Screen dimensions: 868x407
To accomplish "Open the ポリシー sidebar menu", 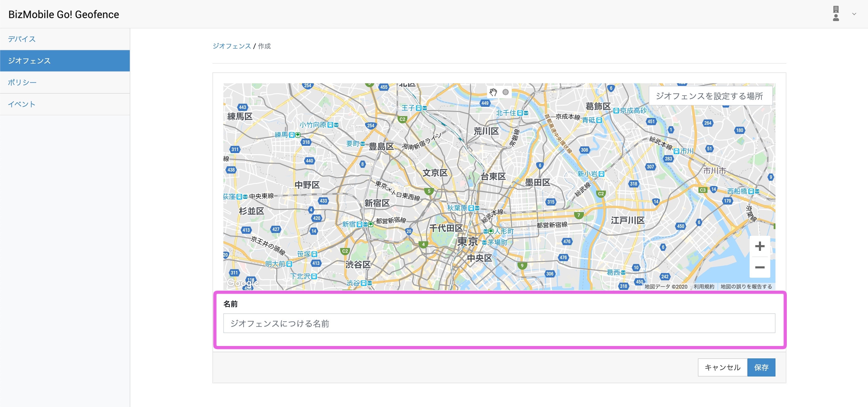I will coord(22,82).
